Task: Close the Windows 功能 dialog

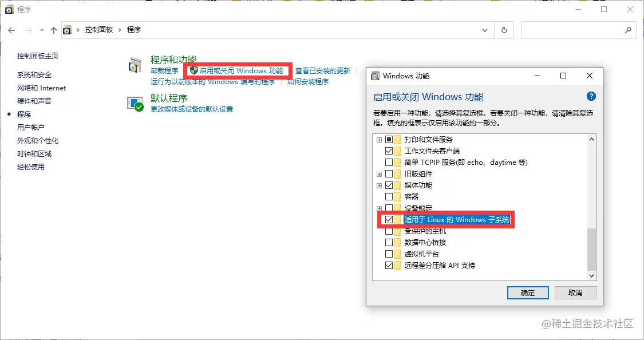Action: tap(590, 76)
